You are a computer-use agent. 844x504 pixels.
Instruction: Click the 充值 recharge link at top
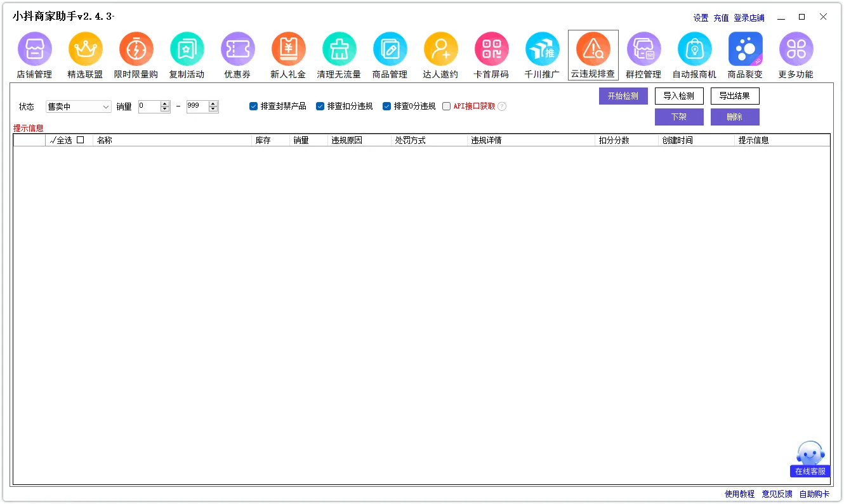coord(721,18)
